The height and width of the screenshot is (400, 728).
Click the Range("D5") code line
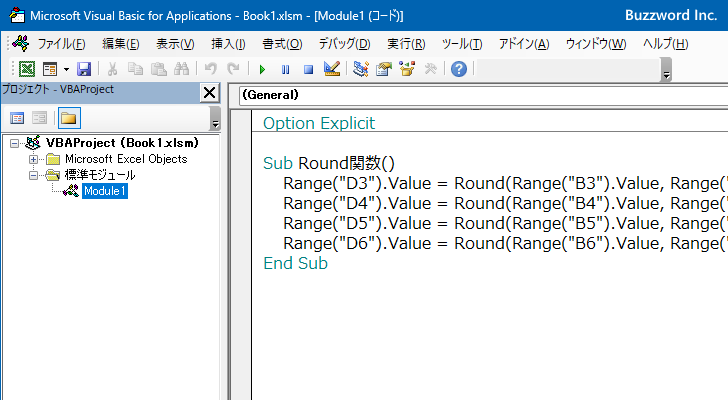[x=506, y=223]
